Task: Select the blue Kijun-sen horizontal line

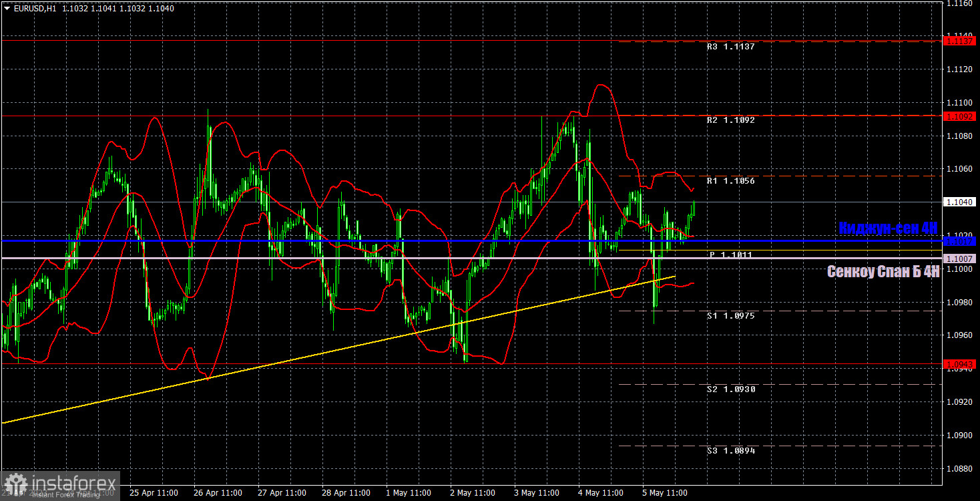Action: click(471, 240)
